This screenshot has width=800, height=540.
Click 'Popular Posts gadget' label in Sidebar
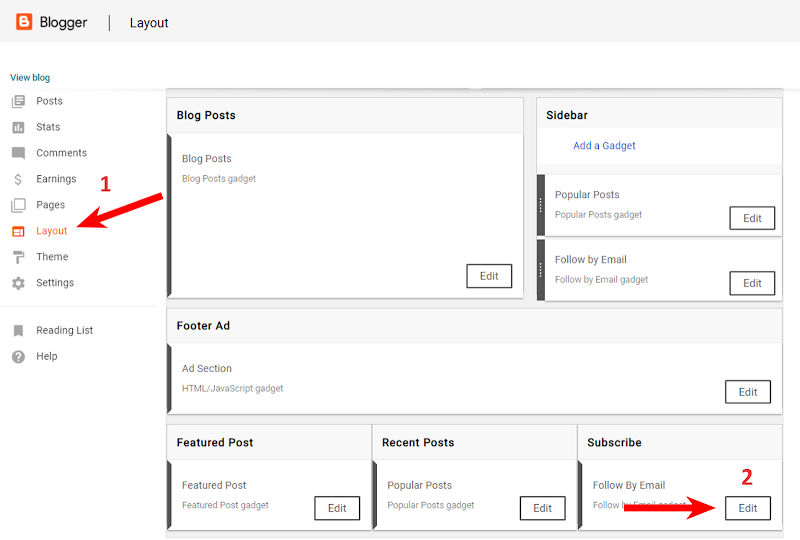[x=598, y=215]
